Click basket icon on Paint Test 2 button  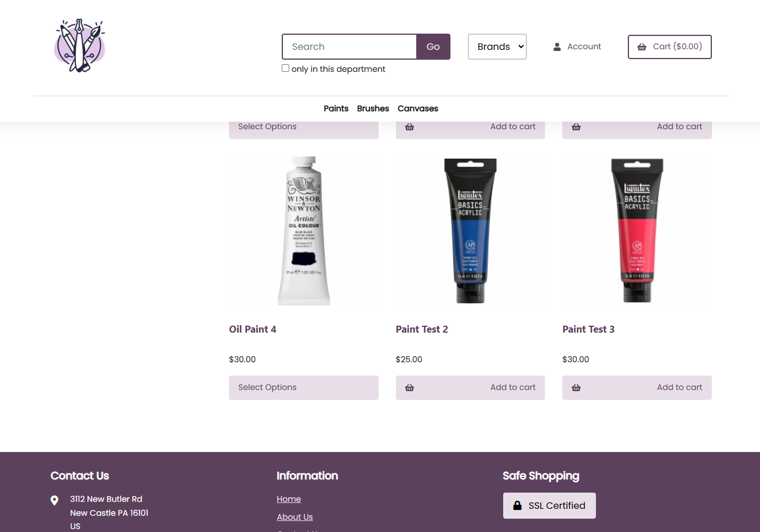point(410,388)
